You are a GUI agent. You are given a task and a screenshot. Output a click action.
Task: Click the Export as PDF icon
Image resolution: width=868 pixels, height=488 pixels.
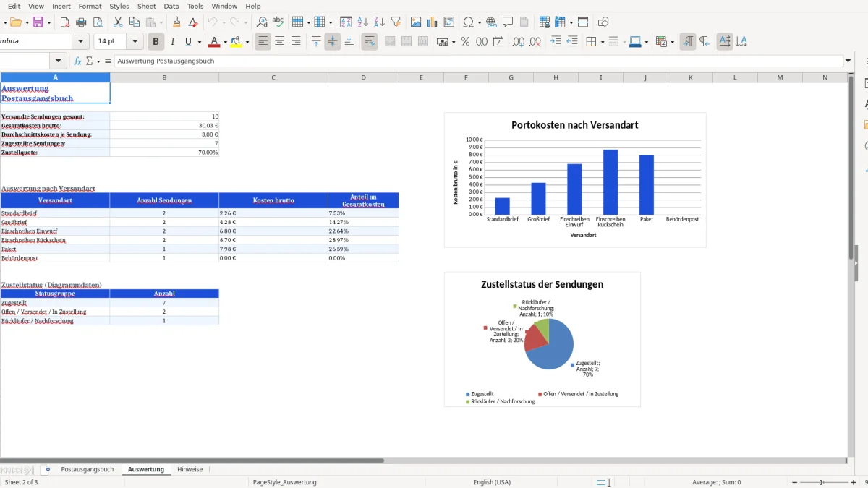[64, 22]
